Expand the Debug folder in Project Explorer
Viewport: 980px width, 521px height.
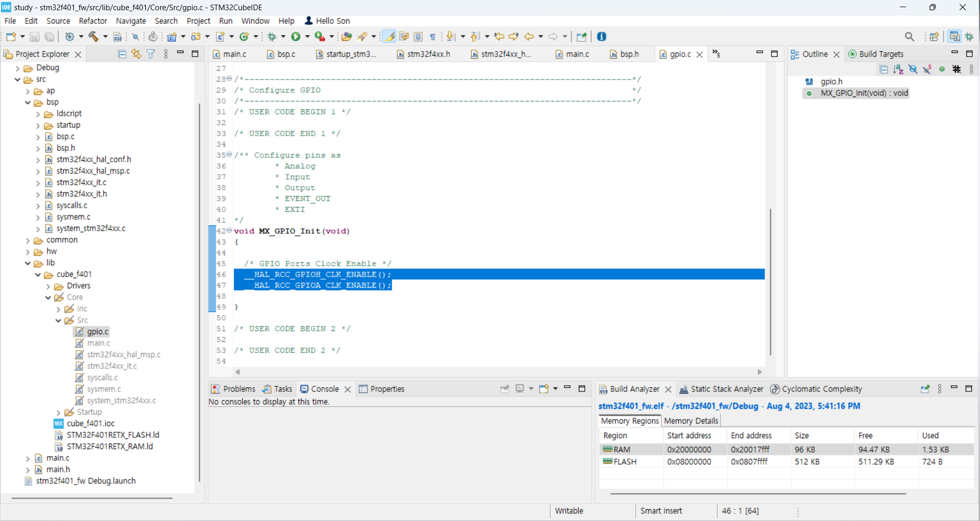pos(18,68)
